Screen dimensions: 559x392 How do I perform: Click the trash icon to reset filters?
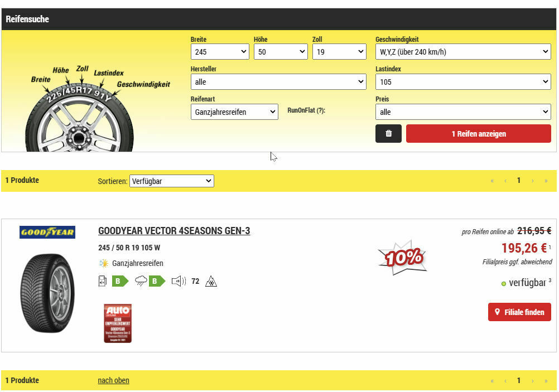point(388,134)
